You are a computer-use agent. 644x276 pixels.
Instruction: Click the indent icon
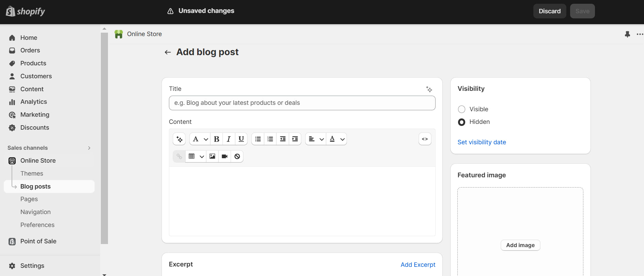[x=295, y=139]
